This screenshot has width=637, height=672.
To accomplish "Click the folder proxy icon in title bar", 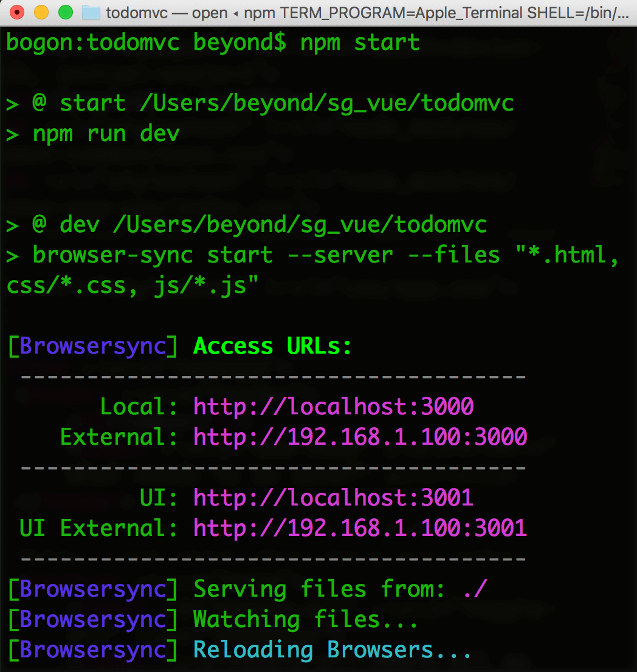I will pyautogui.click(x=91, y=12).
